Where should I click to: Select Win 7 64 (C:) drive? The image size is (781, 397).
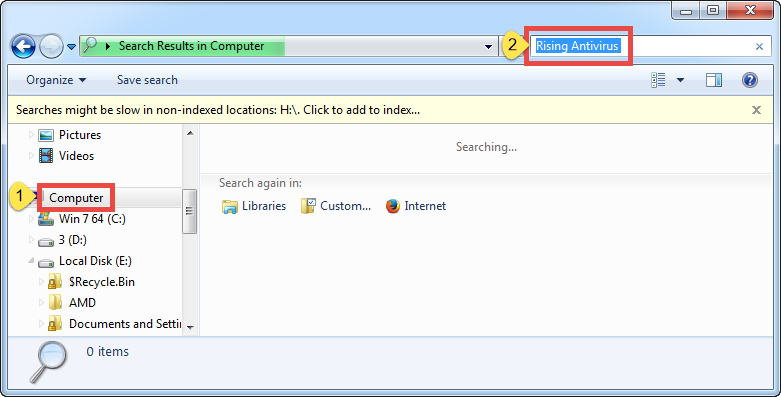pos(92,219)
